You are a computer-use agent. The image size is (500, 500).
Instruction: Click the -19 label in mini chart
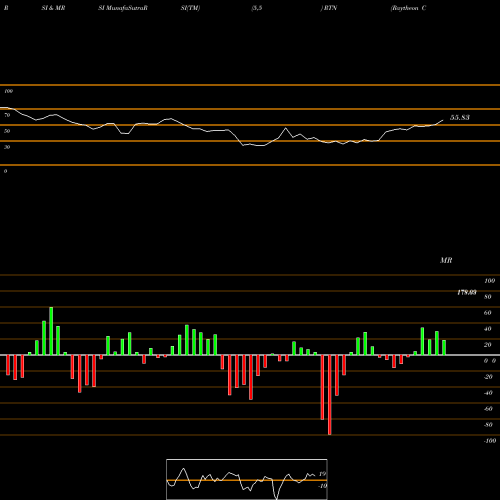[x=322, y=486]
